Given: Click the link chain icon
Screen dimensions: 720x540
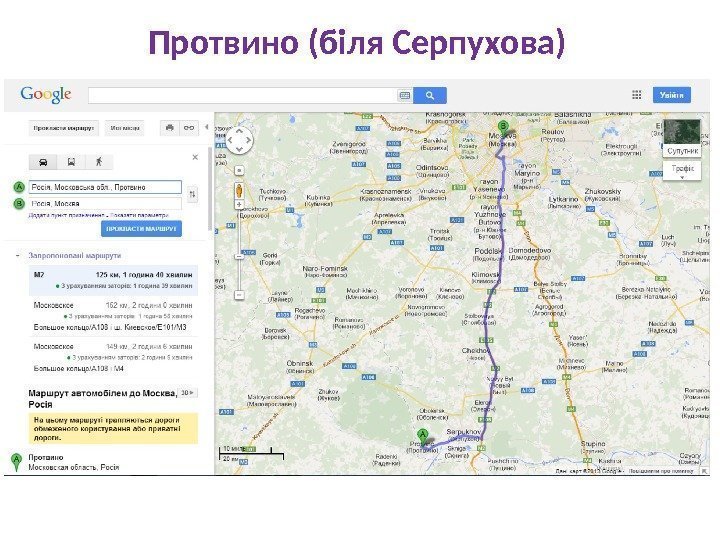Looking at the screenshot, I should pos(189,128).
